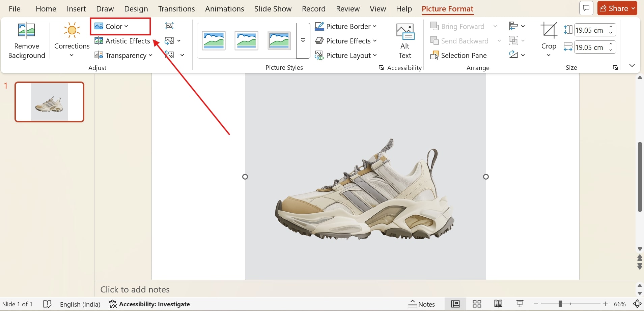Image resolution: width=644 pixels, height=311 pixels.
Task: Switch to Insert tab
Action: pyautogui.click(x=76, y=9)
